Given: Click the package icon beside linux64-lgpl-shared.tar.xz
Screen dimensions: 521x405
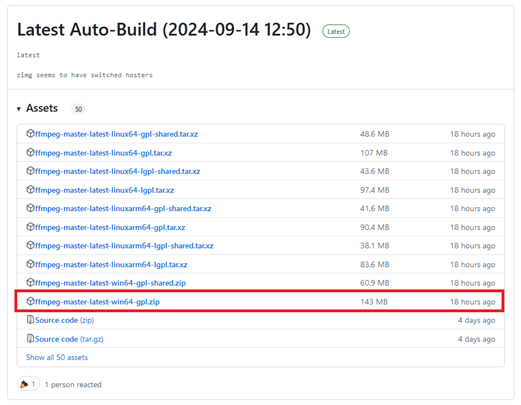Looking at the screenshot, I should (x=30, y=171).
